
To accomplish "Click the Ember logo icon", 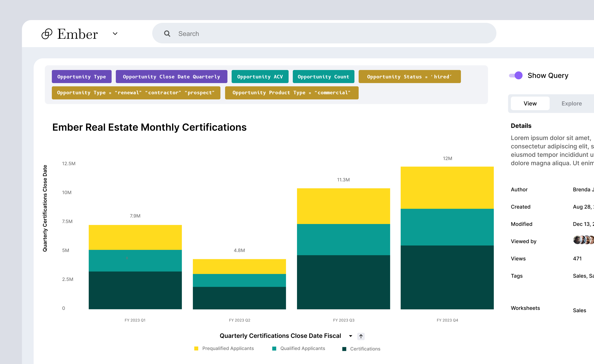I will pyautogui.click(x=47, y=34).
